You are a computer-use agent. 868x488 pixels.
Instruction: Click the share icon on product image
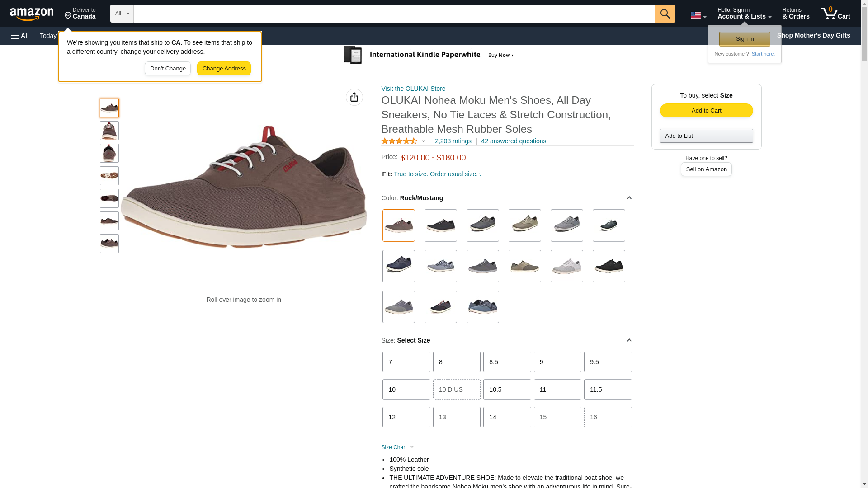354,97
